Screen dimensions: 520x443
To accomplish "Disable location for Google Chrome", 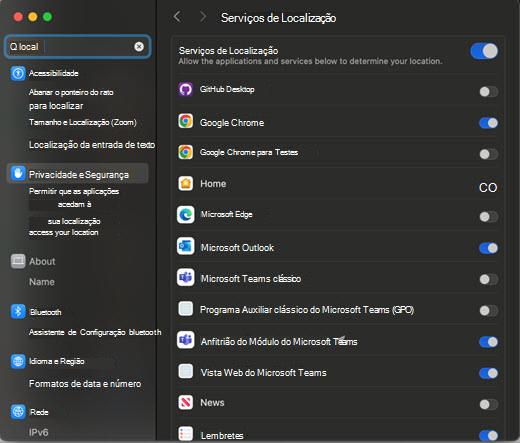I will (489, 123).
